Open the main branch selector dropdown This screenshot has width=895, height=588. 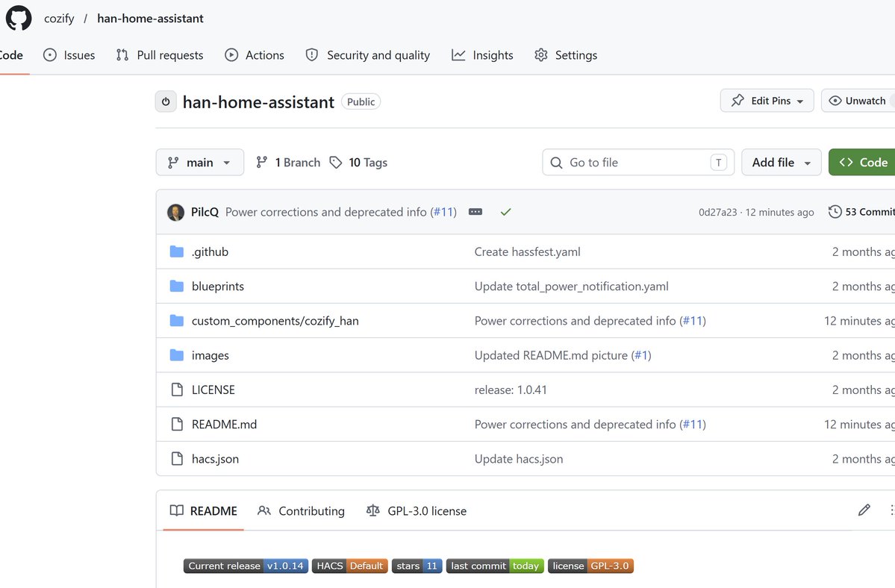coord(200,163)
